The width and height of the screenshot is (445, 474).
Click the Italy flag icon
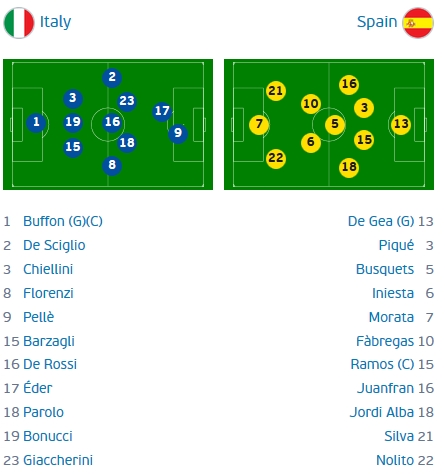click(19, 23)
